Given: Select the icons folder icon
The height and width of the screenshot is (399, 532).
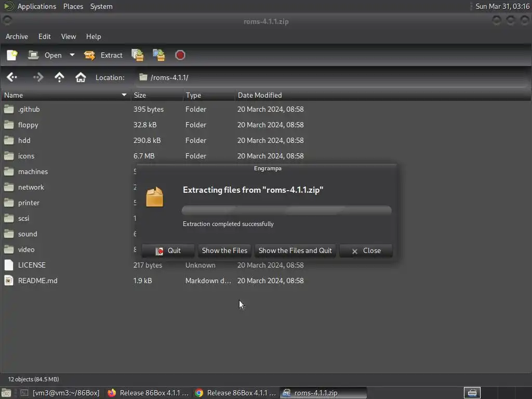Looking at the screenshot, I should click(x=9, y=156).
